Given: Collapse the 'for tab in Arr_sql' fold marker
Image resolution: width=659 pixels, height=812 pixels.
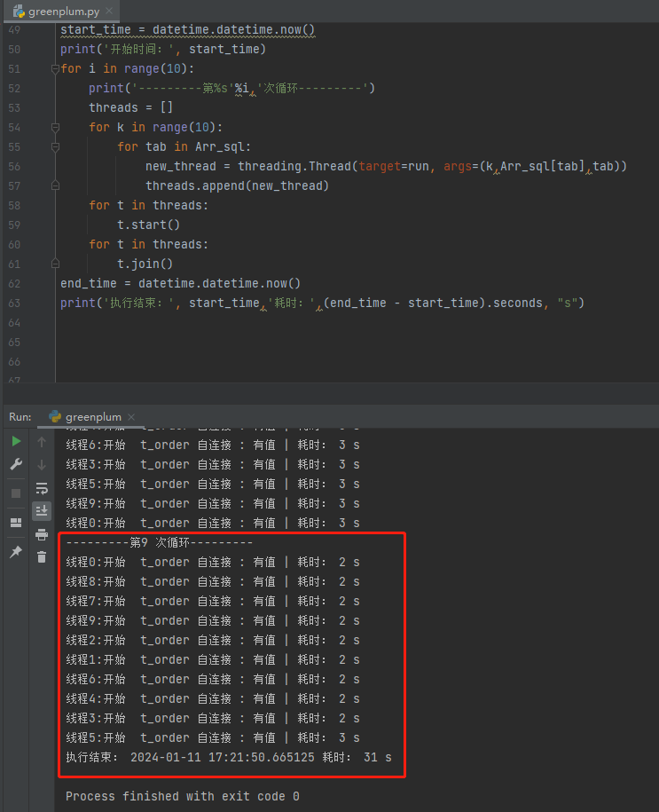Looking at the screenshot, I should coord(55,146).
